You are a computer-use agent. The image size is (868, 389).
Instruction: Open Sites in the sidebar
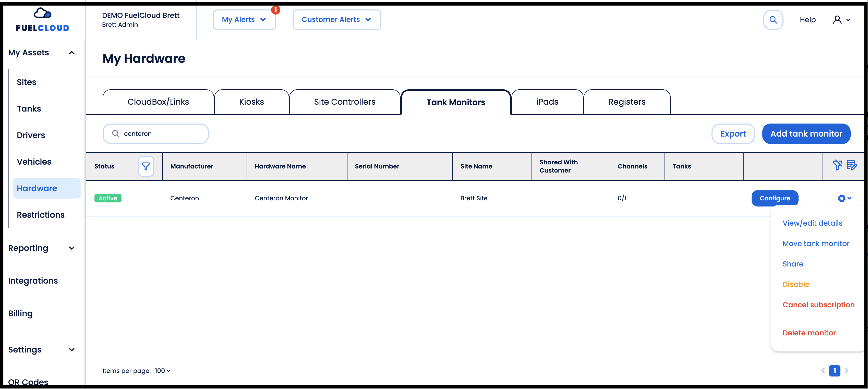(27, 82)
